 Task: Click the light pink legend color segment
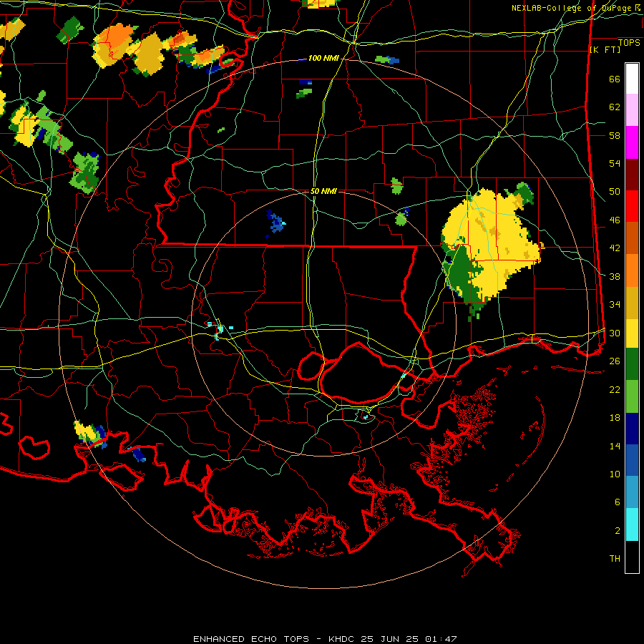click(632, 110)
